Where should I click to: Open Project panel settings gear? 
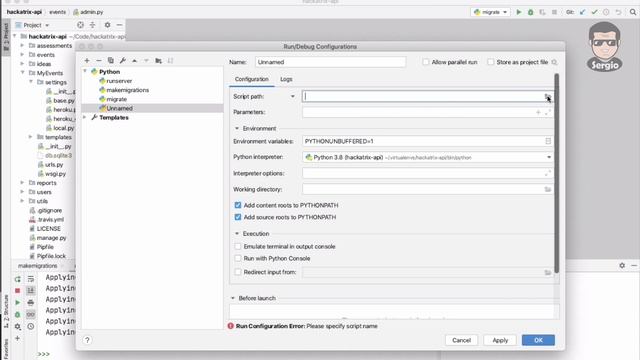(107, 25)
